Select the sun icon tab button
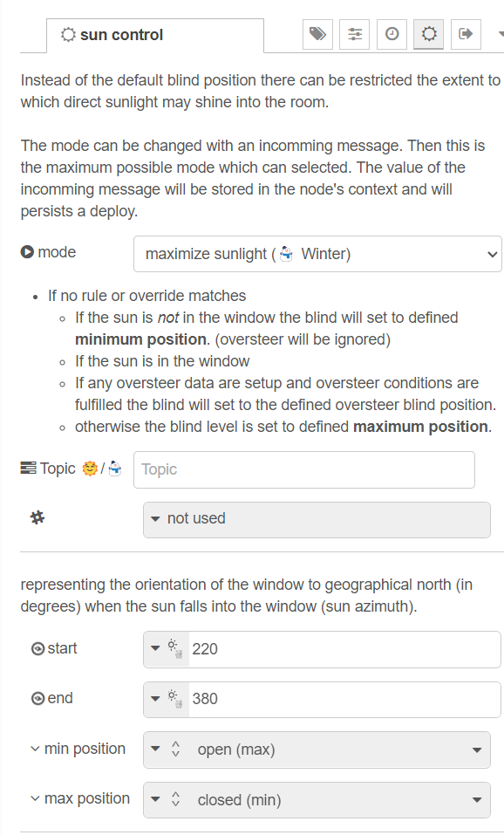Viewport: 504px width, 835px height. tap(428, 35)
